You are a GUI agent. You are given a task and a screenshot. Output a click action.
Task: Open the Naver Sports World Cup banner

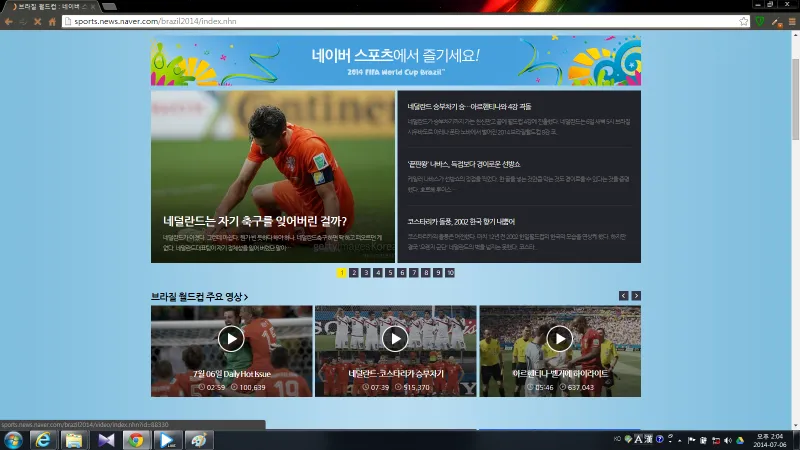(396, 60)
